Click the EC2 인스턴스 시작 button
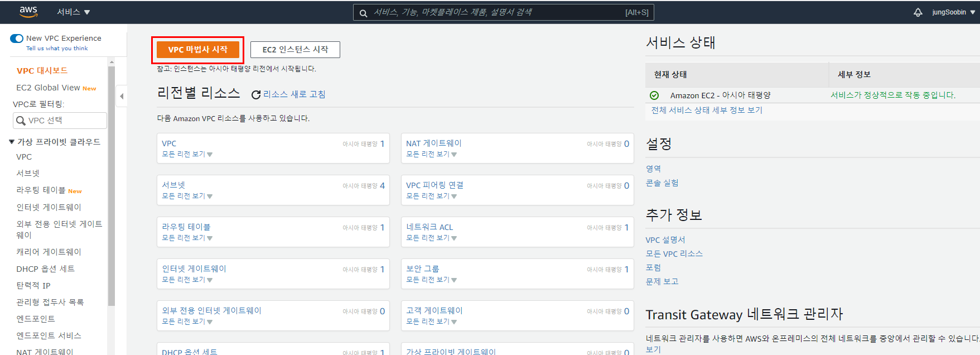The image size is (980, 355). point(295,50)
